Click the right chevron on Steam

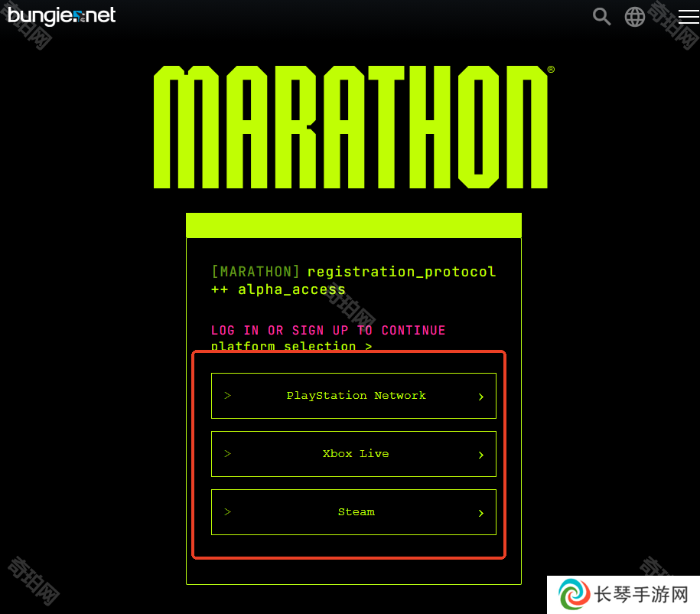click(x=480, y=513)
